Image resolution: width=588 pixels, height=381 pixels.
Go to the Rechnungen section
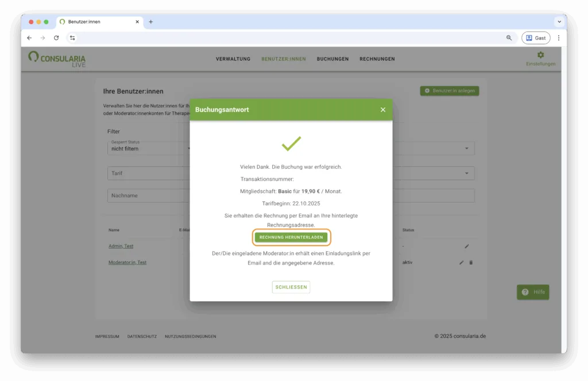click(377, 59)
